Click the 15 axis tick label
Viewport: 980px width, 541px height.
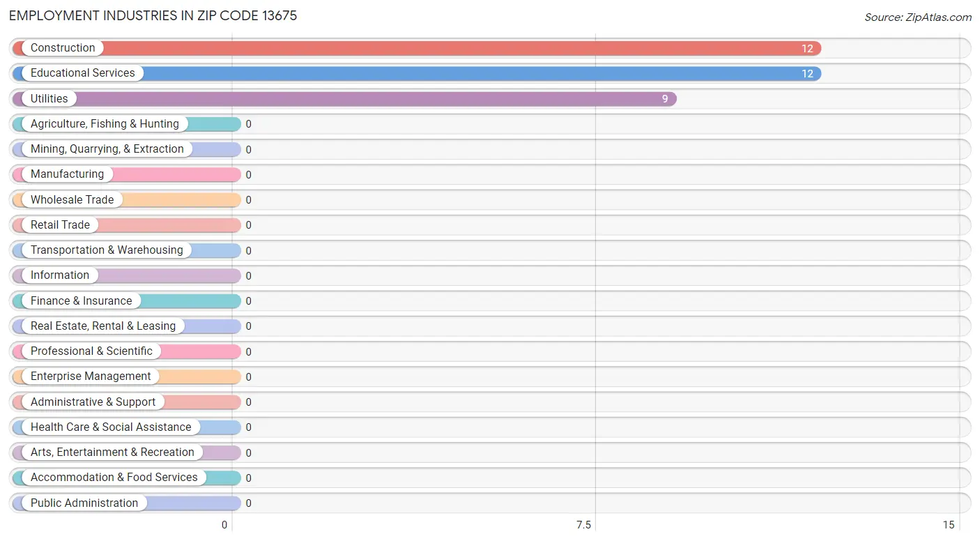[948, 525]
